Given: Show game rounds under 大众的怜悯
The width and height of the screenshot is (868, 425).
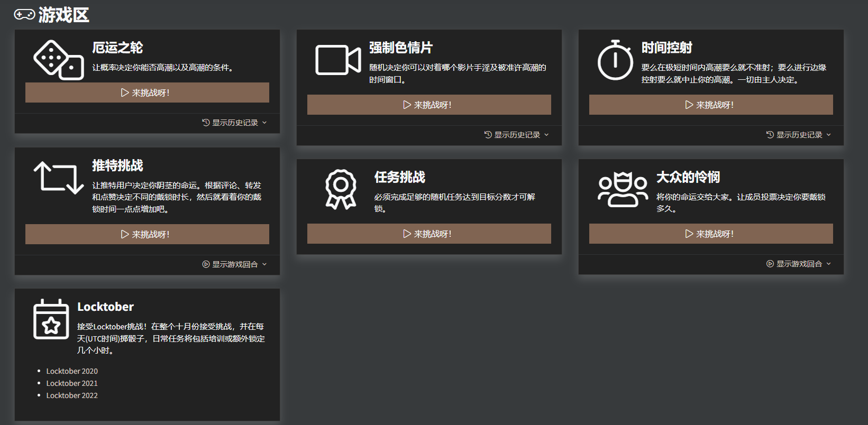Looking at the screenshot, I should [798, 264].
